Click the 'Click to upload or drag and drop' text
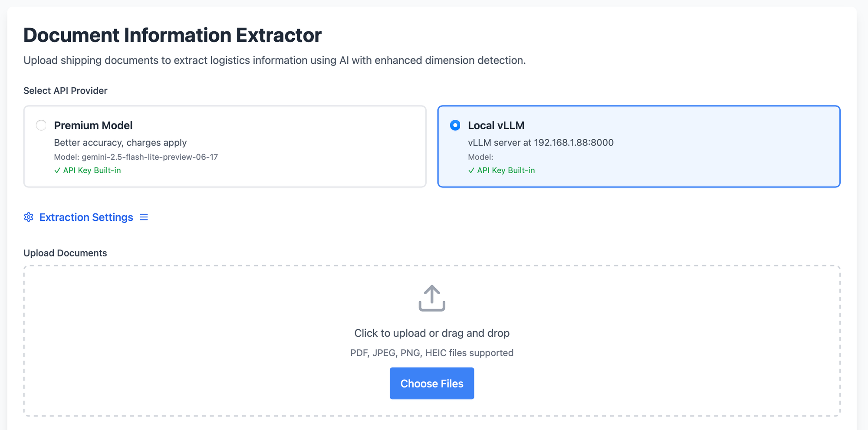 [432, 333]
